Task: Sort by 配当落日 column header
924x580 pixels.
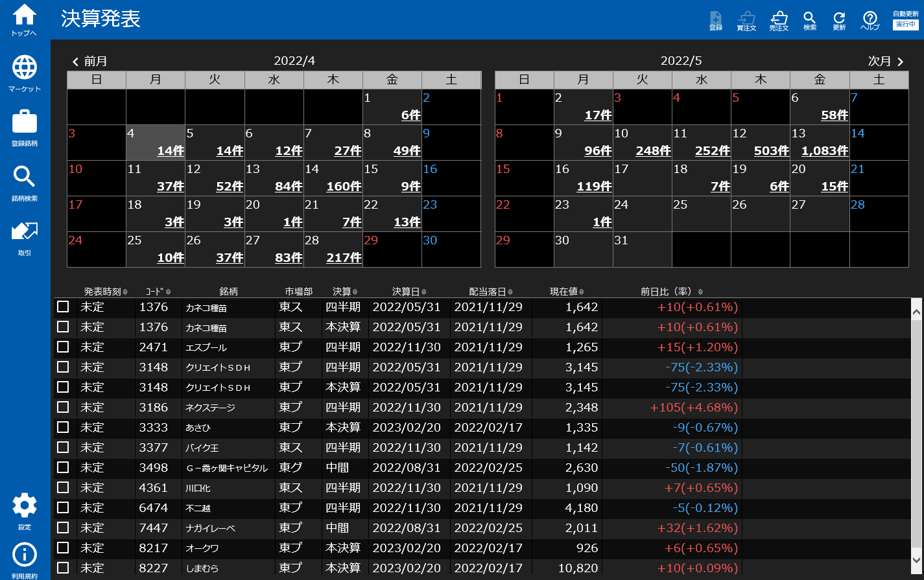Action: pos(491,292)
